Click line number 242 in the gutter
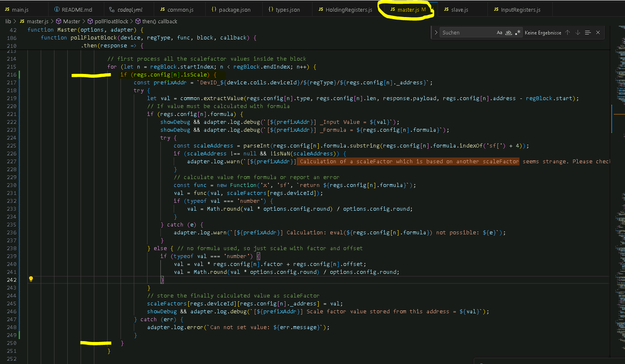The height and width of the screenshot is (364, 625). [x=12, y=280]
